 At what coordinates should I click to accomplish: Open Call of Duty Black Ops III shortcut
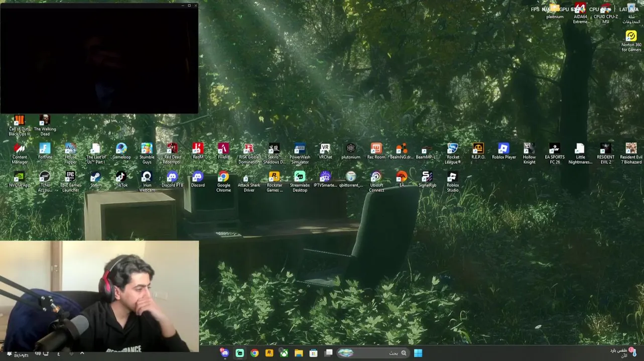tap(19, 125)
